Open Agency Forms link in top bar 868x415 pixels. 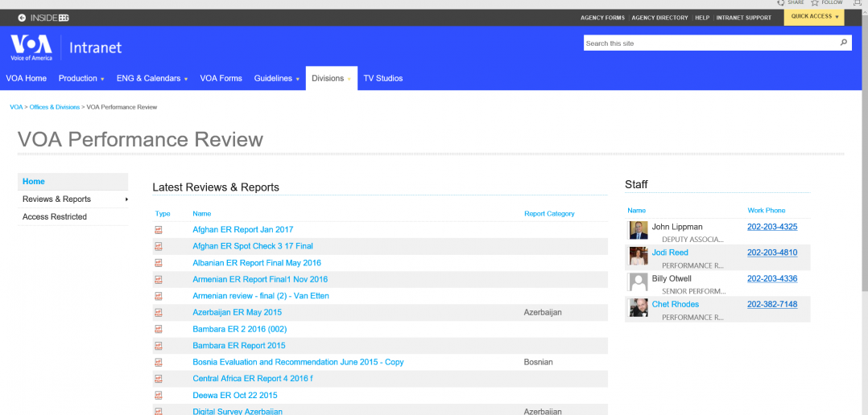click(x=602, y=18)
